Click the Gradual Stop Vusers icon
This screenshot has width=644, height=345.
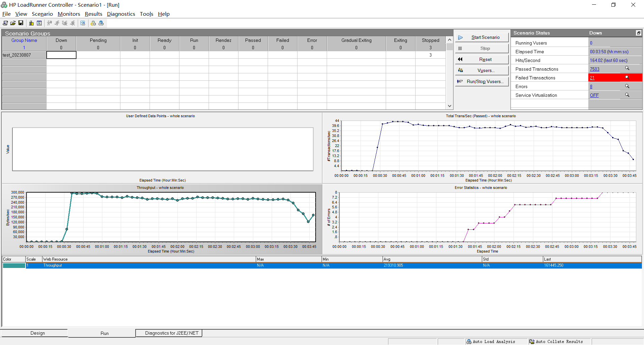[65, 23]
